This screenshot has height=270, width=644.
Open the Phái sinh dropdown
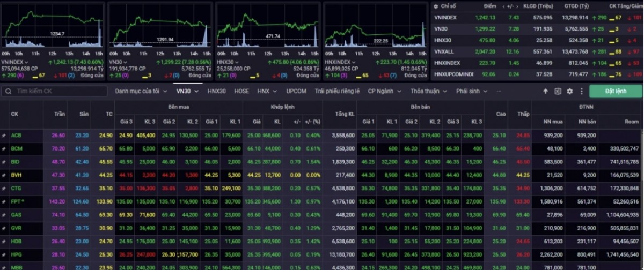tap(472, 92)
